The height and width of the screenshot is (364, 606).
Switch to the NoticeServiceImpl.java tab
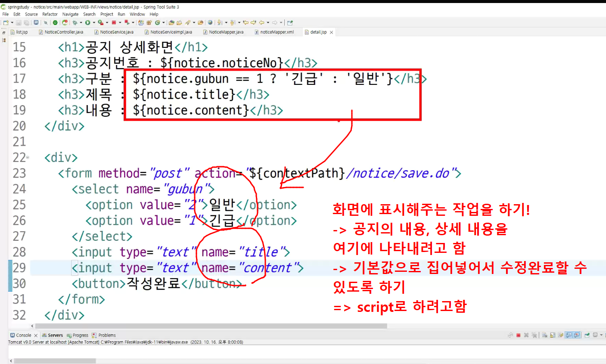169,32
